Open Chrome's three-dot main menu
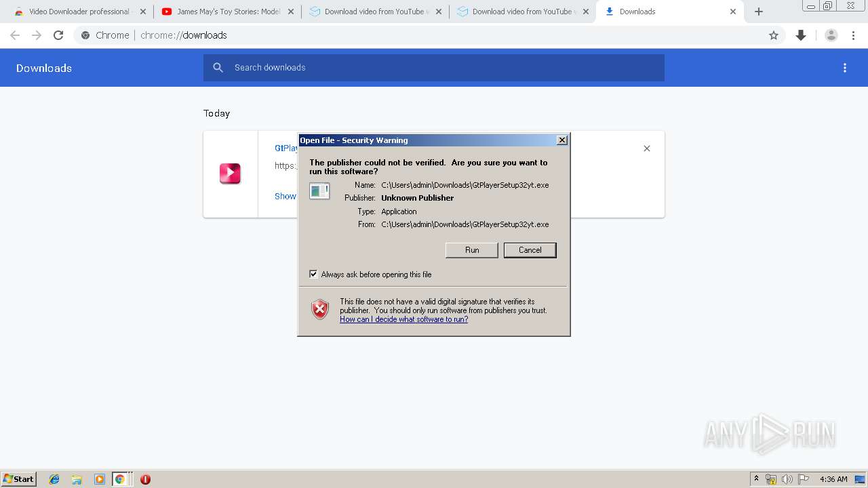Viewport: 868px width, 488px height. click(x=853, y=35)
